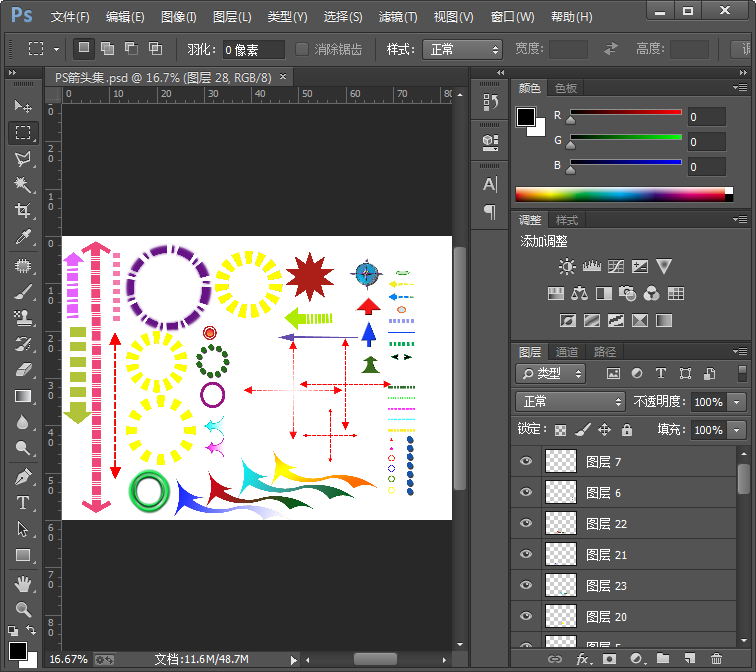Select the Eyedropper tool
756x672 pixels.
(x=23, y=237)
